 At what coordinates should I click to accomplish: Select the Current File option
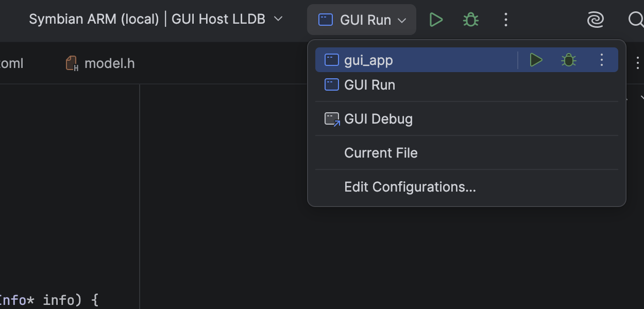click(466, 153)
